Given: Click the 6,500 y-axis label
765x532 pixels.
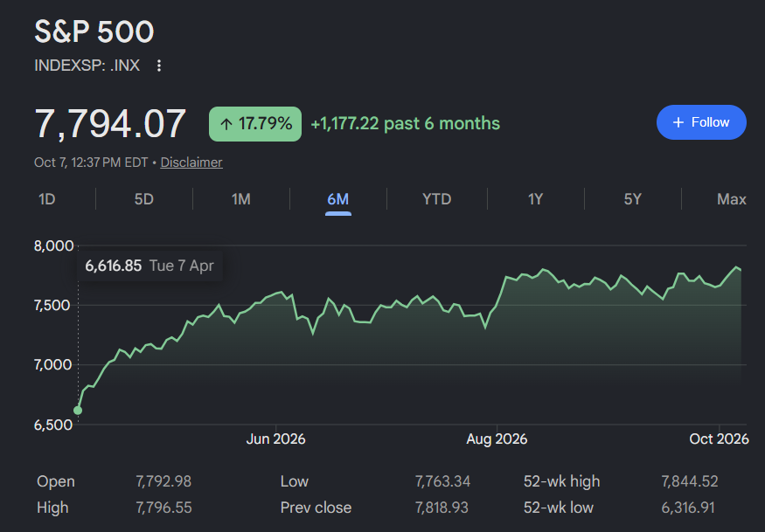Looking at the screenshot, I should coord(53,425).
